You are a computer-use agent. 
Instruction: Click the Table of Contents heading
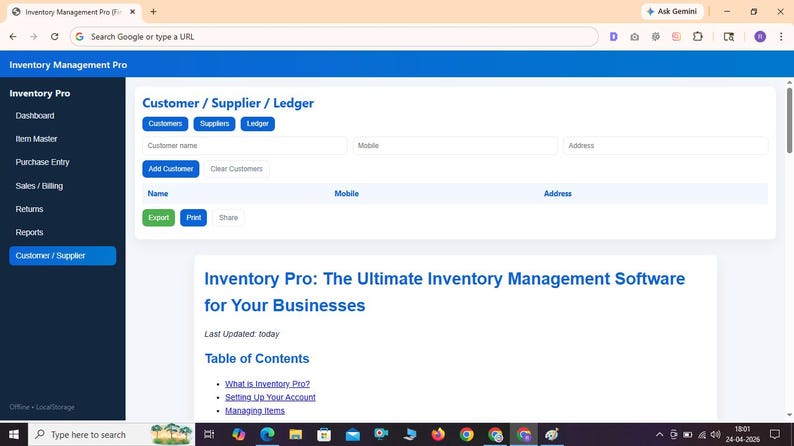(257, 358)
